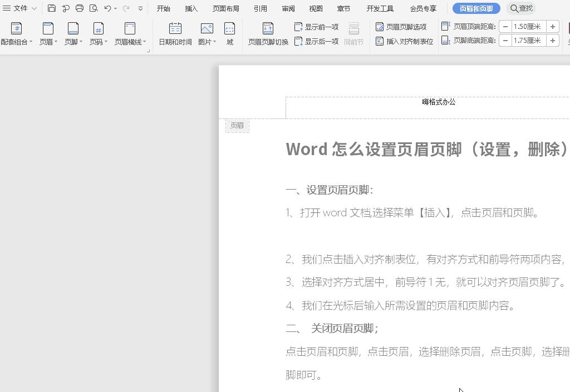Expand the 页眉 dropdown
Viewport: 570px width, 392px height.
point(48,34)
